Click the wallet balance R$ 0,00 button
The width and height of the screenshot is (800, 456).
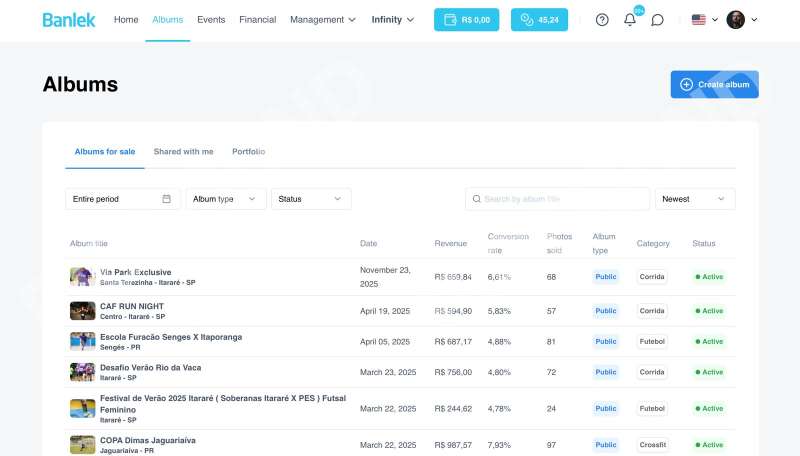pyautogui.click(x=466, y=20)
